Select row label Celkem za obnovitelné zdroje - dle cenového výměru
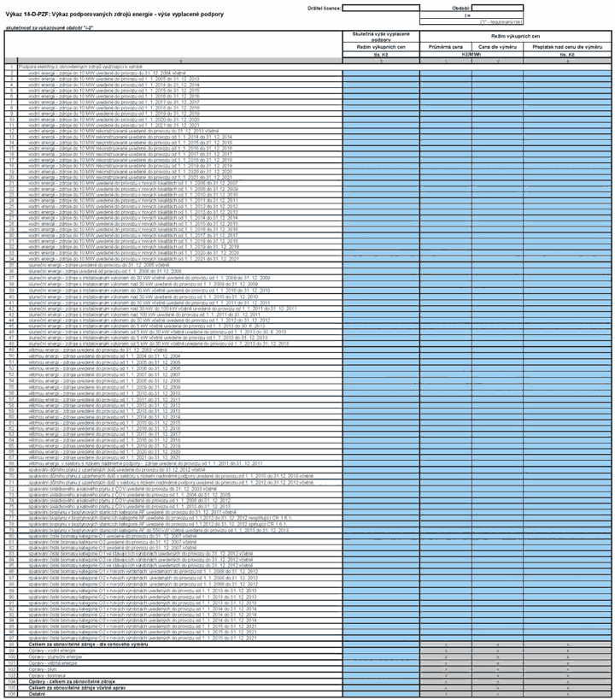This screenshot has height=700, width=615. coord(88,644)
